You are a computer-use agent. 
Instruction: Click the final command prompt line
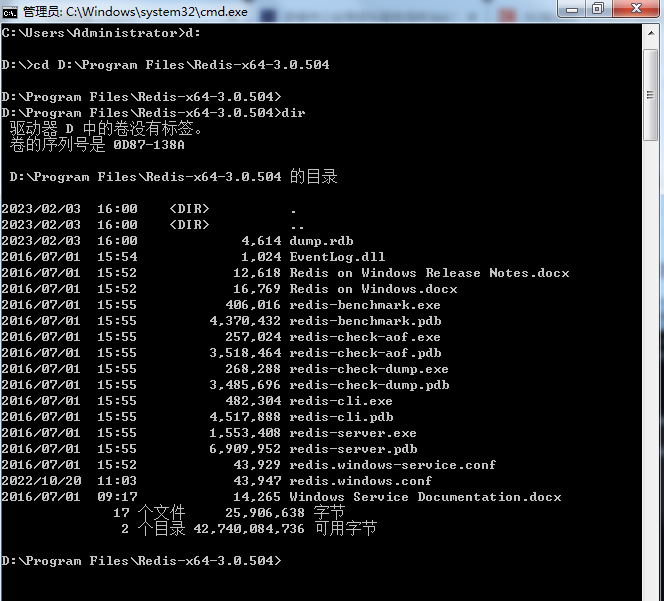click(141, 561)
